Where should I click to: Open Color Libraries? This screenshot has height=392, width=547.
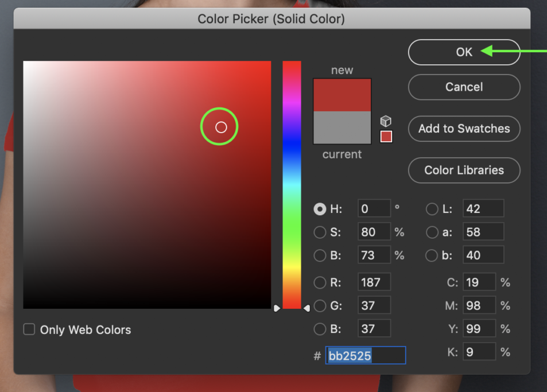(x=464, y=170)
